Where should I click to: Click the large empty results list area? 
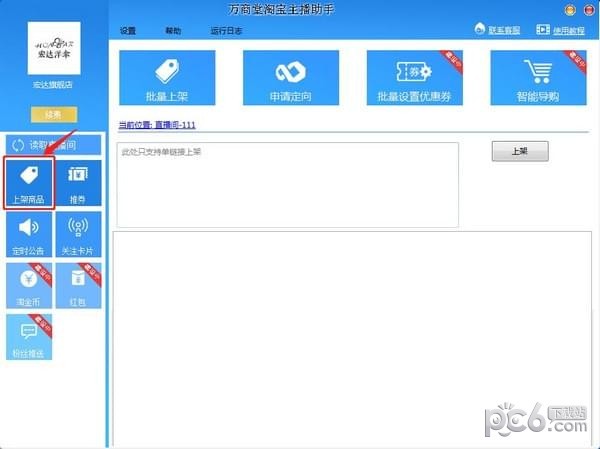point(352,339)
